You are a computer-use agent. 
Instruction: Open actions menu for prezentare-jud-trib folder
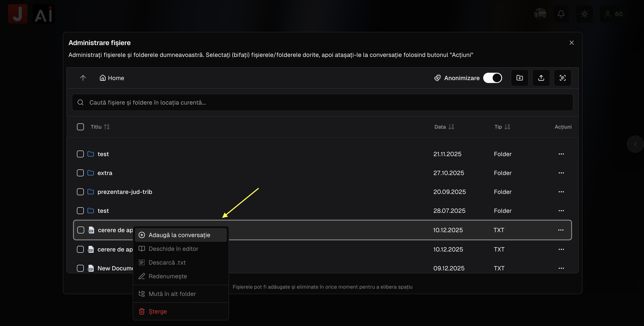pos(561,192)
